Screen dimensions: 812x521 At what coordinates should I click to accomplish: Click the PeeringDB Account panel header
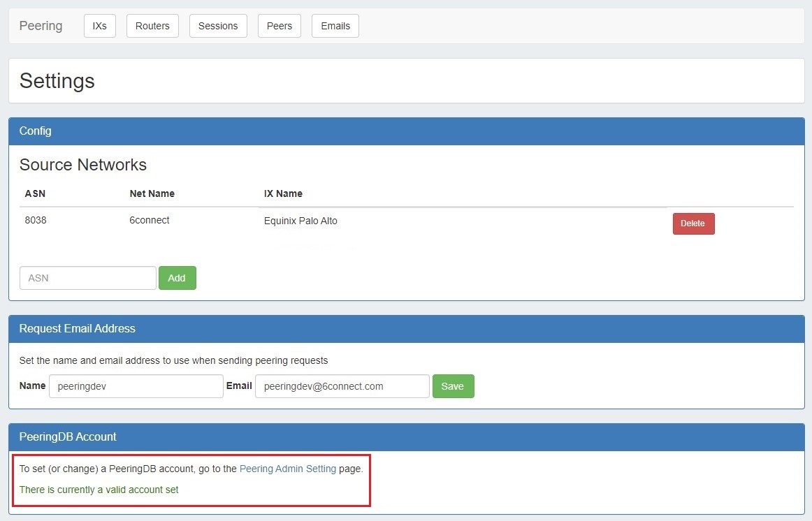406,437
